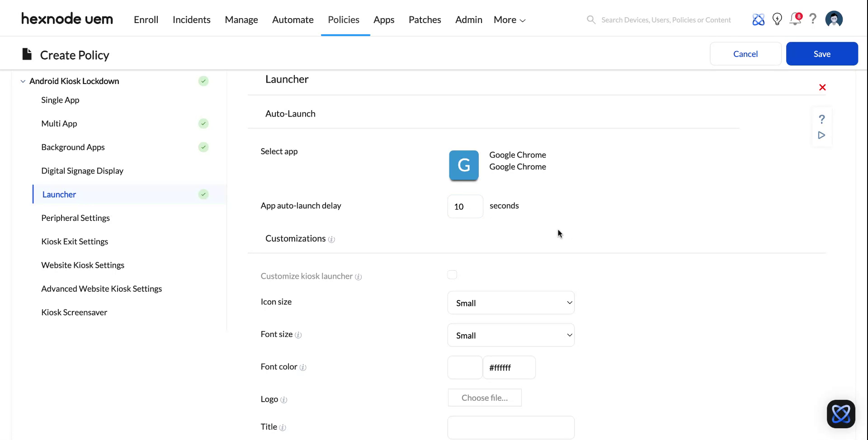Expand the More menu
This screenshot has width=868, height=440.
pos(509,20)
